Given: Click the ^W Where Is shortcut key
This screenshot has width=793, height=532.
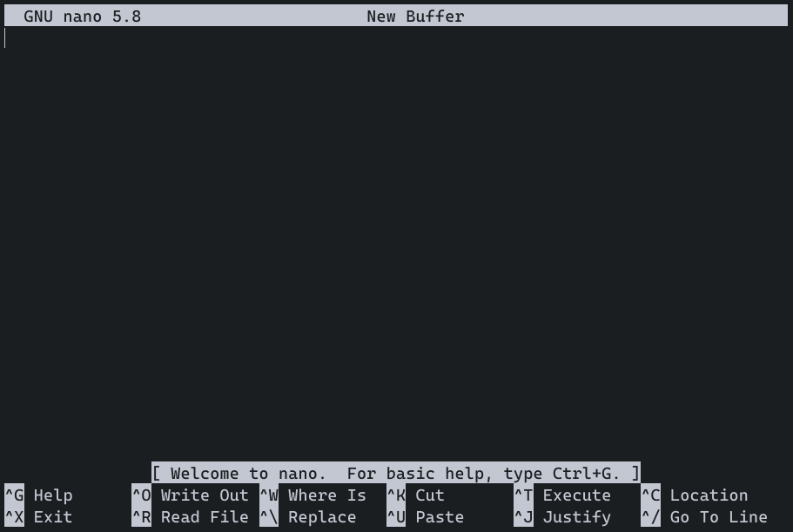Looking at the screenshot, I should click(x=269, y=495).
